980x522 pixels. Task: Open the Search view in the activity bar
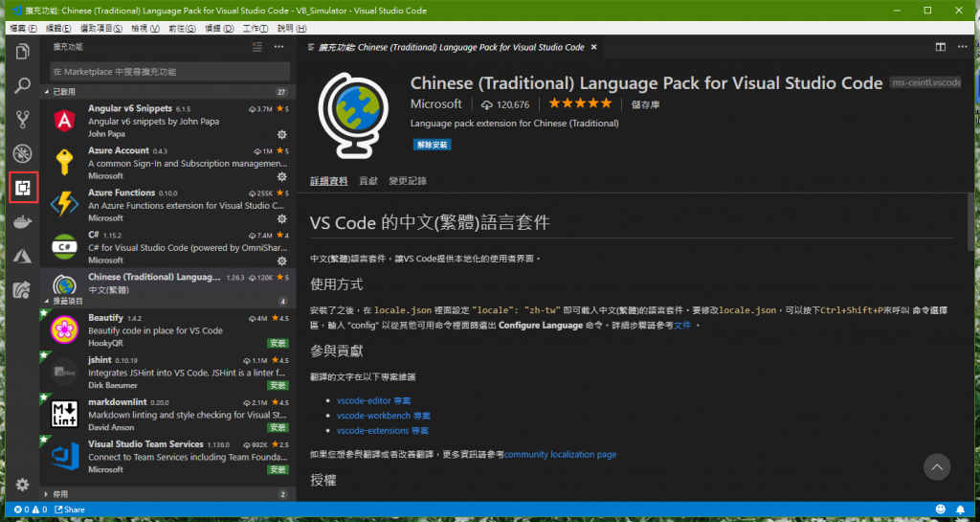coord(23,85)
